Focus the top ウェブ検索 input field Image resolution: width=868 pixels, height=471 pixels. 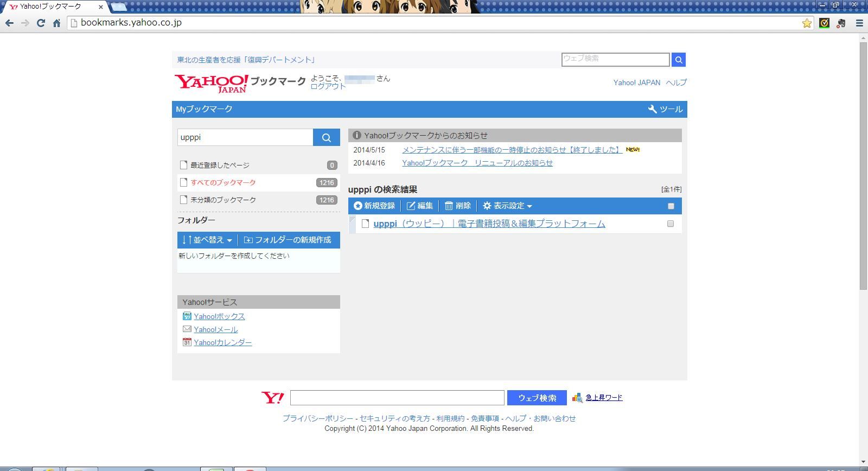(616, 60)
